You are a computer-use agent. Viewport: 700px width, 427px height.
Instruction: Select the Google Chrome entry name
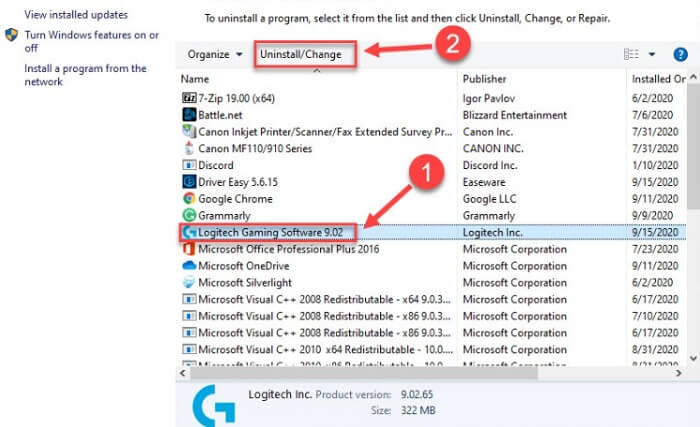[x=235, y=199]
